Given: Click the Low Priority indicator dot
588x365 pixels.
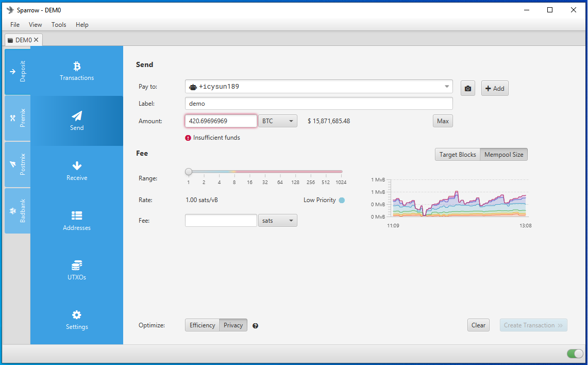Looking at the screenshot, I should pos(342,201).
